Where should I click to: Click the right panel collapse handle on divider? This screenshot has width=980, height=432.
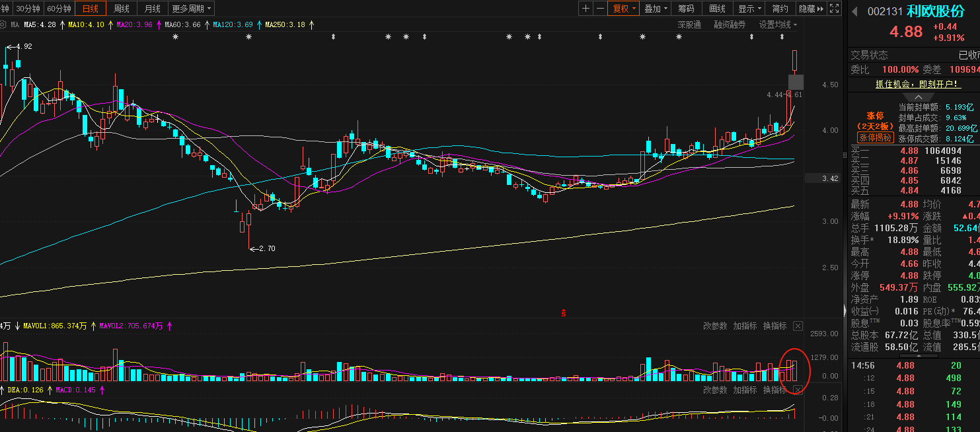tap(845, 310)
